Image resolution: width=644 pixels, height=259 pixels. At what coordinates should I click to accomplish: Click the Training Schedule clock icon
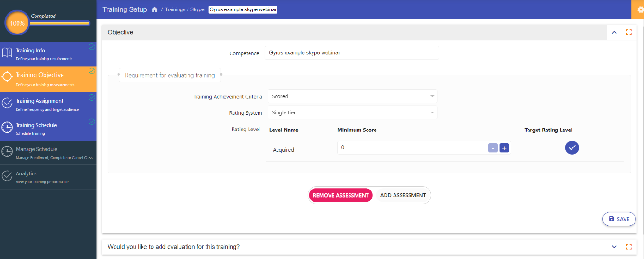[7, 128]
